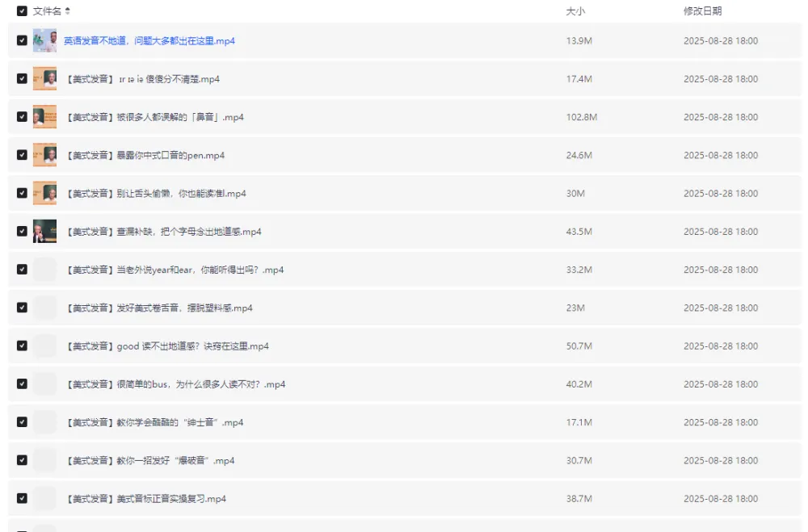
Task: Select the thumbnail of the pen pronunciation video
Action: (x=44, y=154)
